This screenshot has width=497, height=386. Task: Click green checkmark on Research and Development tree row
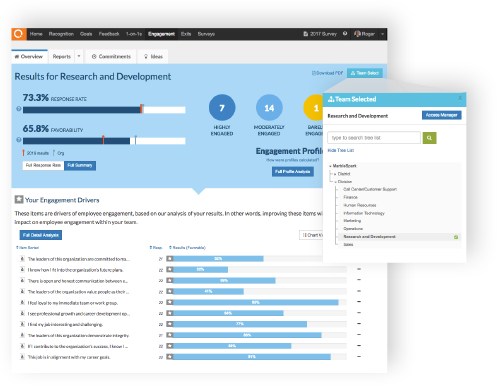point(456,237)
